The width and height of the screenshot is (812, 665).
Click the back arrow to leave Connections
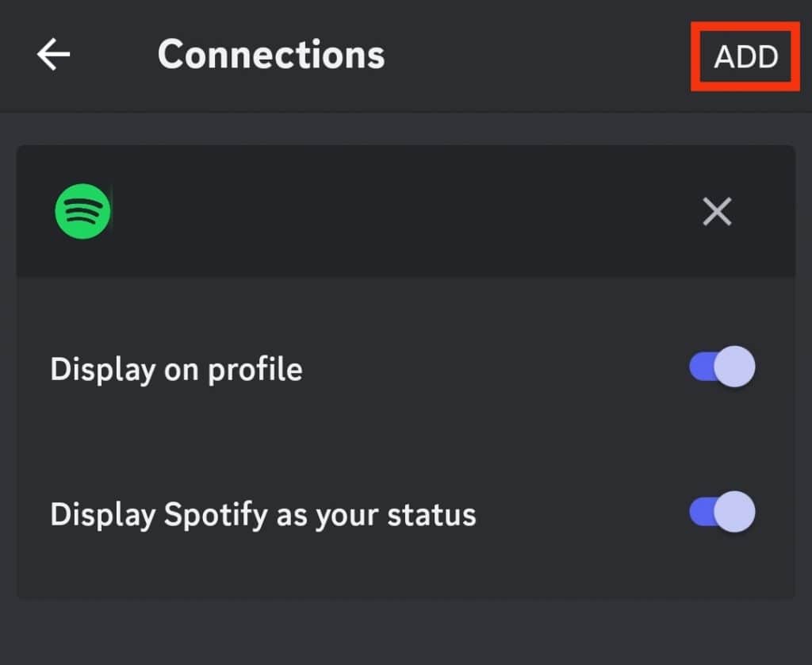(52, 54)
